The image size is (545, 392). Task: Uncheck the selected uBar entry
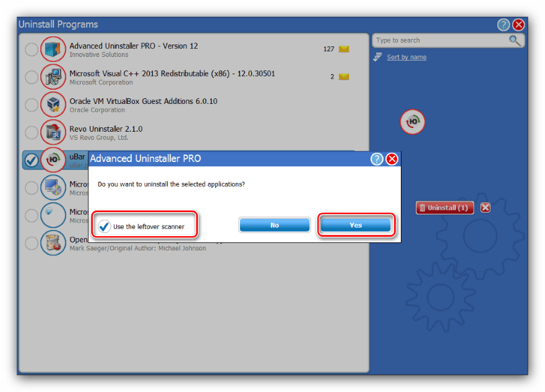(x=32, y=160)
